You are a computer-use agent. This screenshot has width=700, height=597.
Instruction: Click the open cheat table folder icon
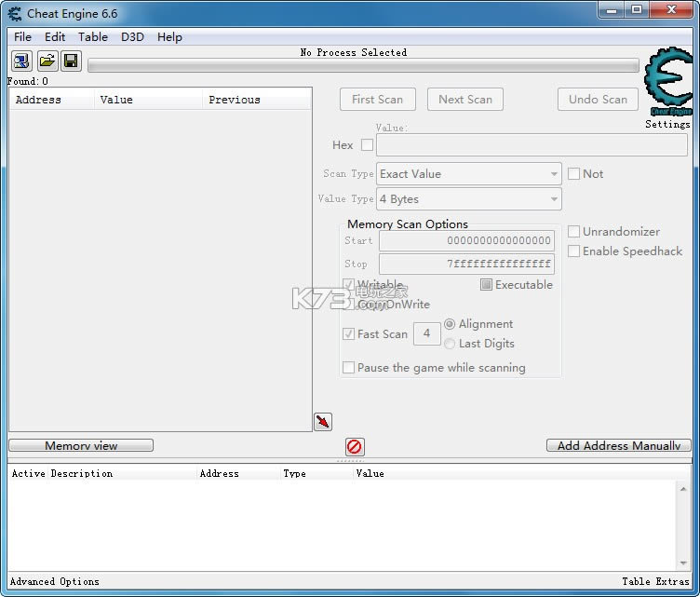pos(47,61)
